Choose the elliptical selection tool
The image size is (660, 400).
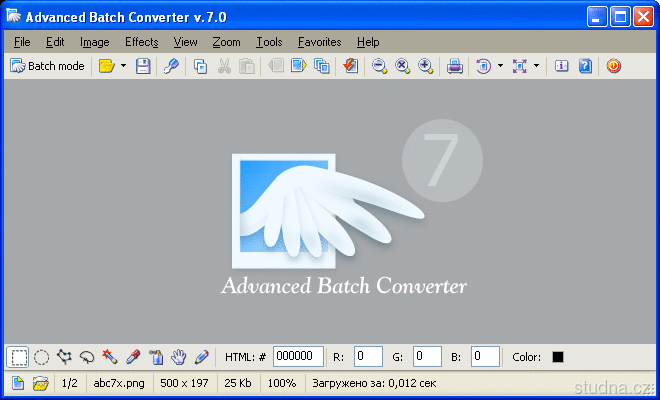42,357
